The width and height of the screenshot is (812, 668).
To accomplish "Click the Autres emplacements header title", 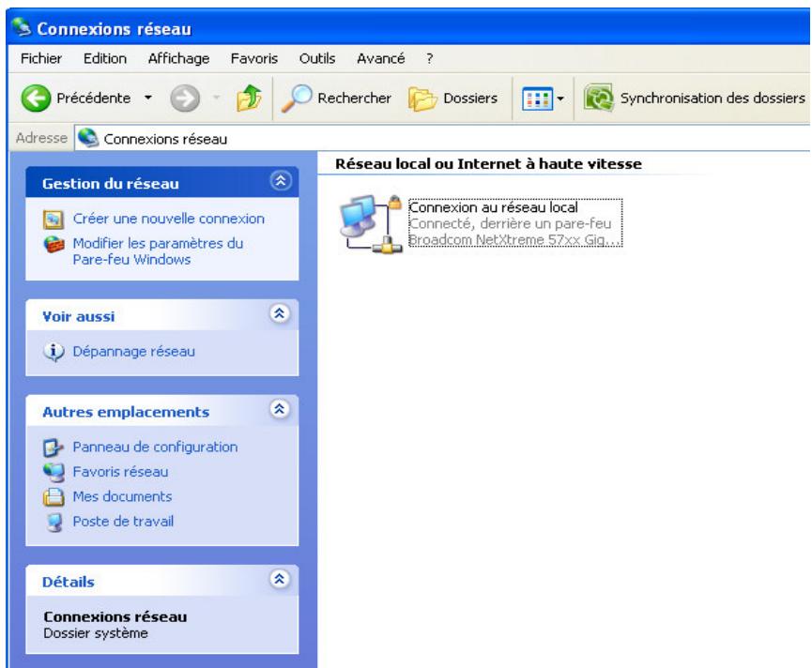I will tap(126, 413).
